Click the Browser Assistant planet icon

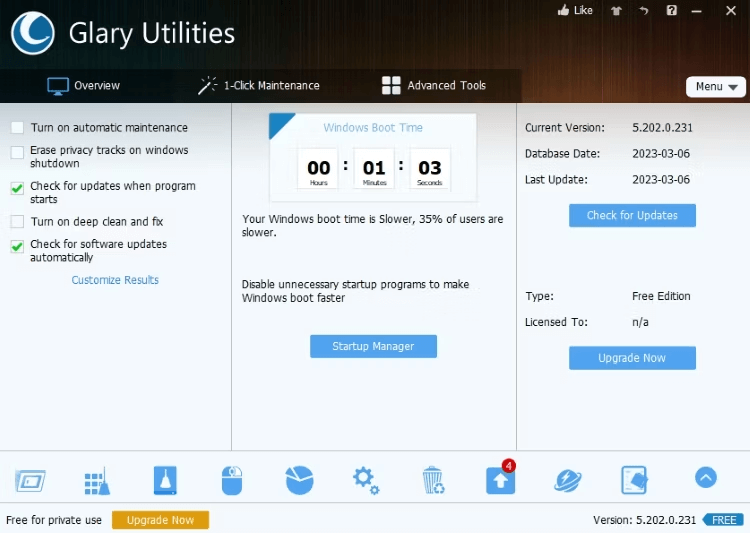tap(568, 480)
